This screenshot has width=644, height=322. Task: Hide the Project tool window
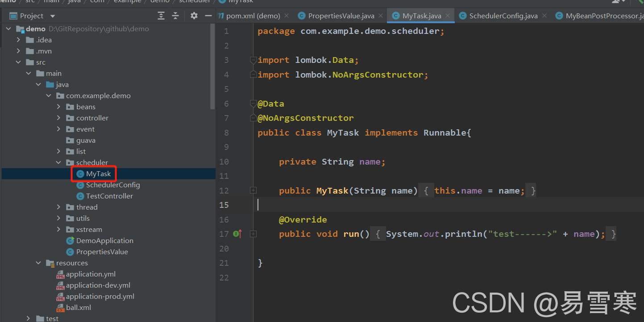coord(208,16)
